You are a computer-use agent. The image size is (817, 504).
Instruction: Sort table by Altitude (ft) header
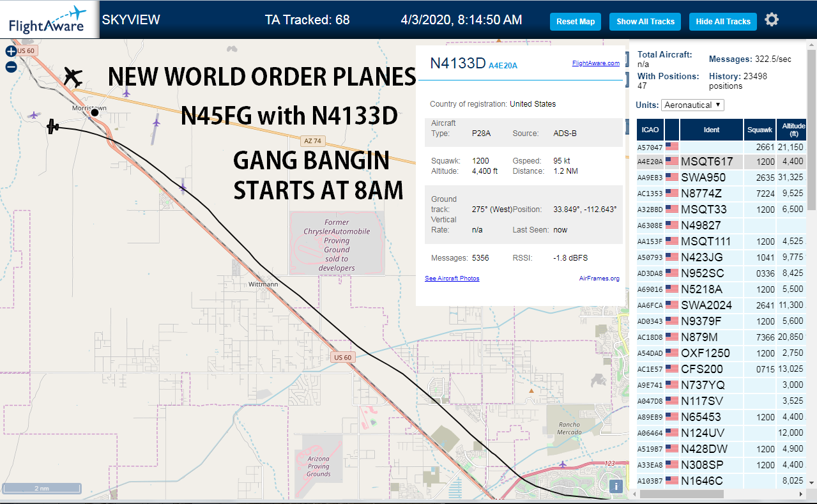pos(792,130)
